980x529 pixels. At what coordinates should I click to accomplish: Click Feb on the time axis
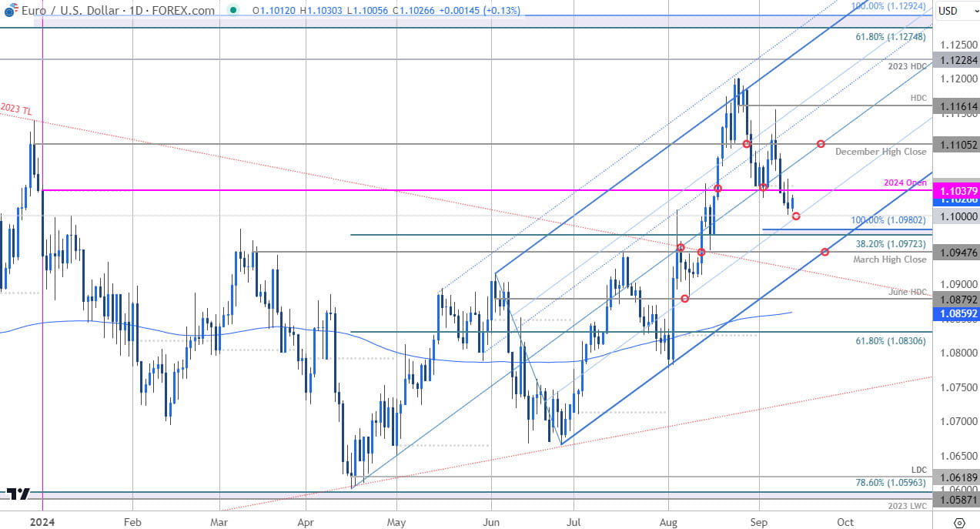click(131, 522)
